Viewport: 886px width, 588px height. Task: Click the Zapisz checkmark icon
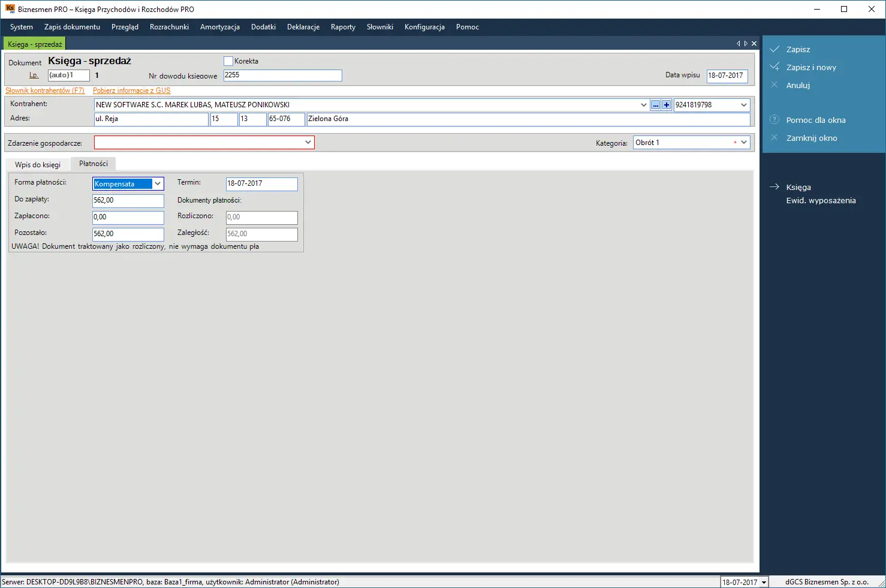pyautogui.click(x=775, y=49)
